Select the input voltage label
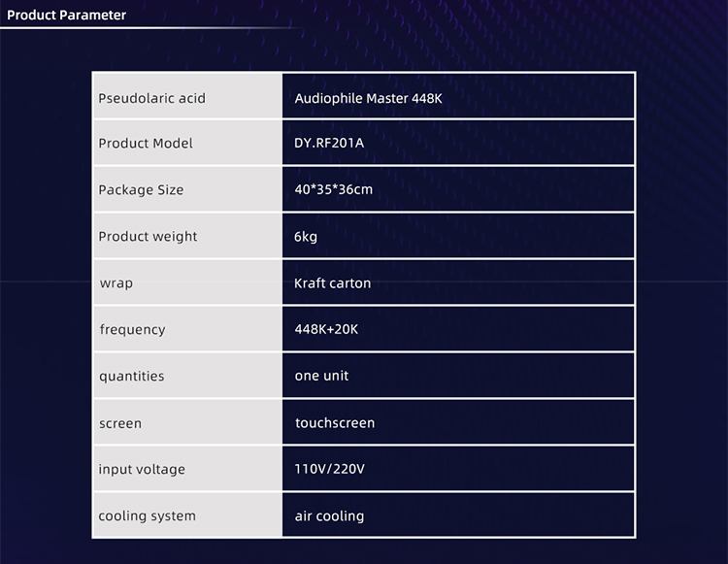The image size is (728, 564). point(142,470)
